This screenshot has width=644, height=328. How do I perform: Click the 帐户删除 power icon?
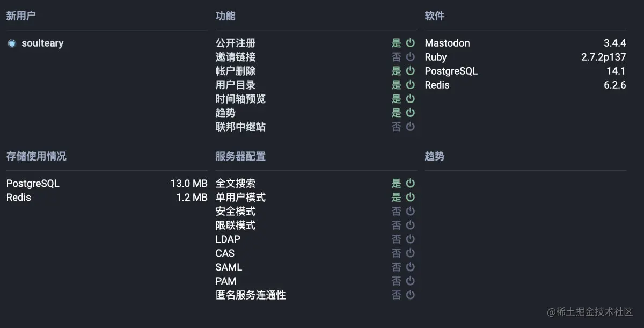[x=409, y=71]
